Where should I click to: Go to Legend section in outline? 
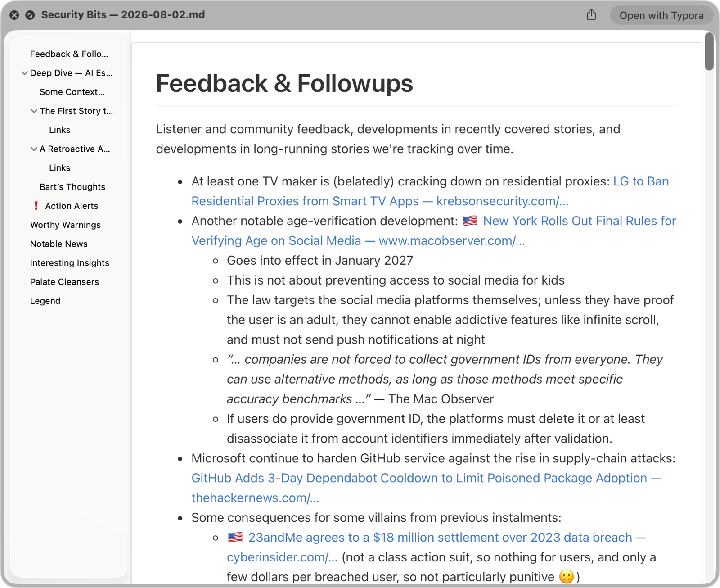coord(45,301)
